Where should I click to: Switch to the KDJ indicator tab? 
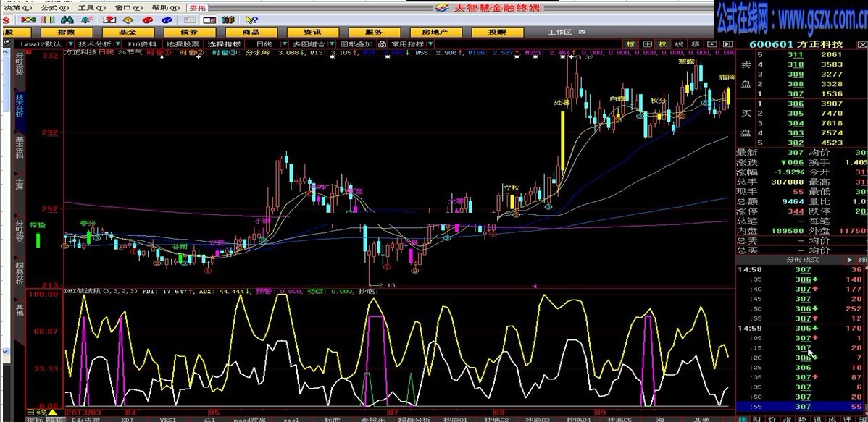[x=127, y=419]
